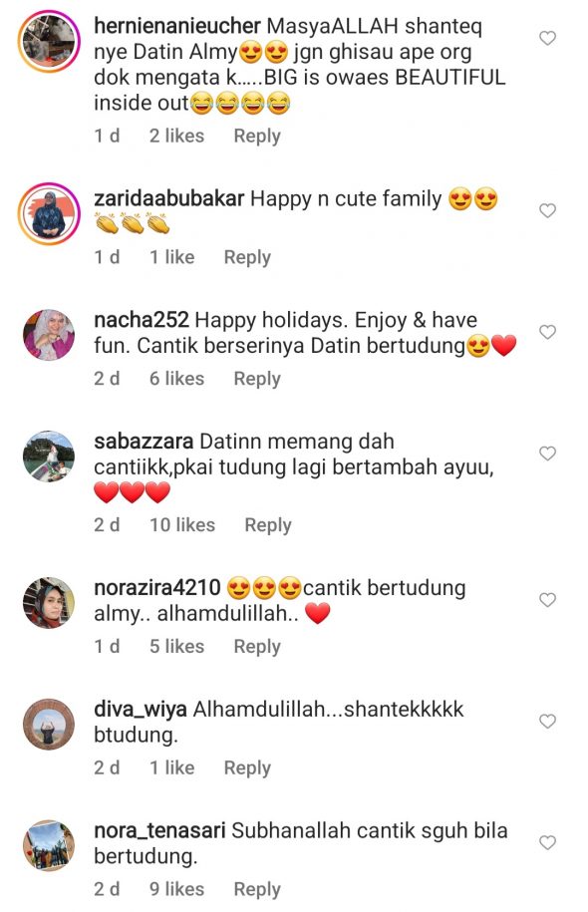Viewport: 588px width, 912px height.
Task: Open hernienanieucher's profile picture
Action: [x=49, y=41]
